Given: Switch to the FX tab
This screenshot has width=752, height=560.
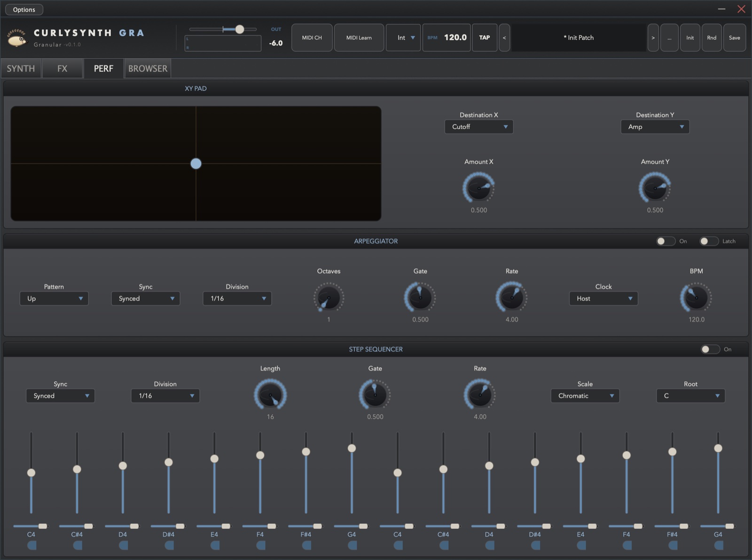Looking at the screenshot, I should [62, 69].
